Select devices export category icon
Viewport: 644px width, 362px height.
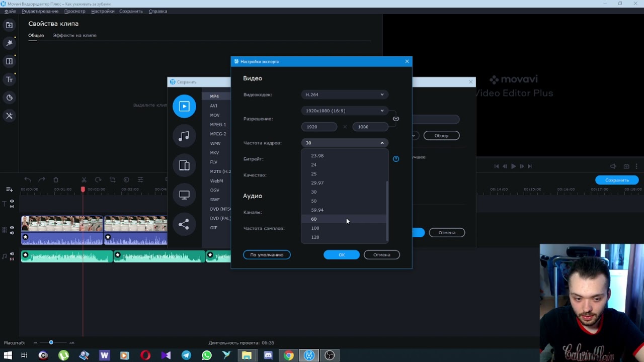coord(184,165)
